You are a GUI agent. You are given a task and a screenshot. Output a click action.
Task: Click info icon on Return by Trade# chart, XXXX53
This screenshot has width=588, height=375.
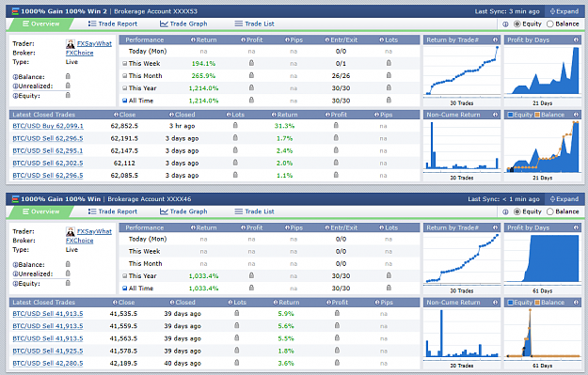(x=495, y=39)
